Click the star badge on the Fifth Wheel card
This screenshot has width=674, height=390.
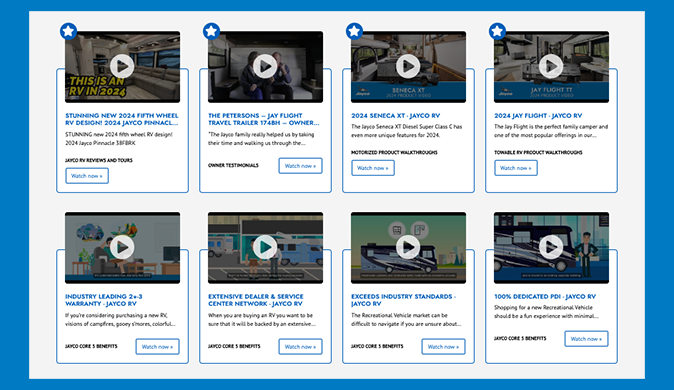pos(68,31)
